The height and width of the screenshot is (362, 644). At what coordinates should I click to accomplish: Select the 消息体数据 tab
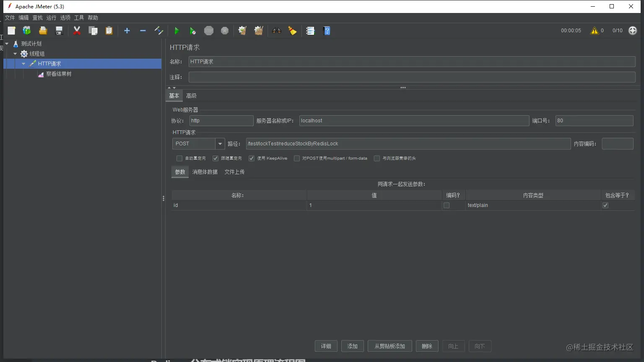pos(205,172)
